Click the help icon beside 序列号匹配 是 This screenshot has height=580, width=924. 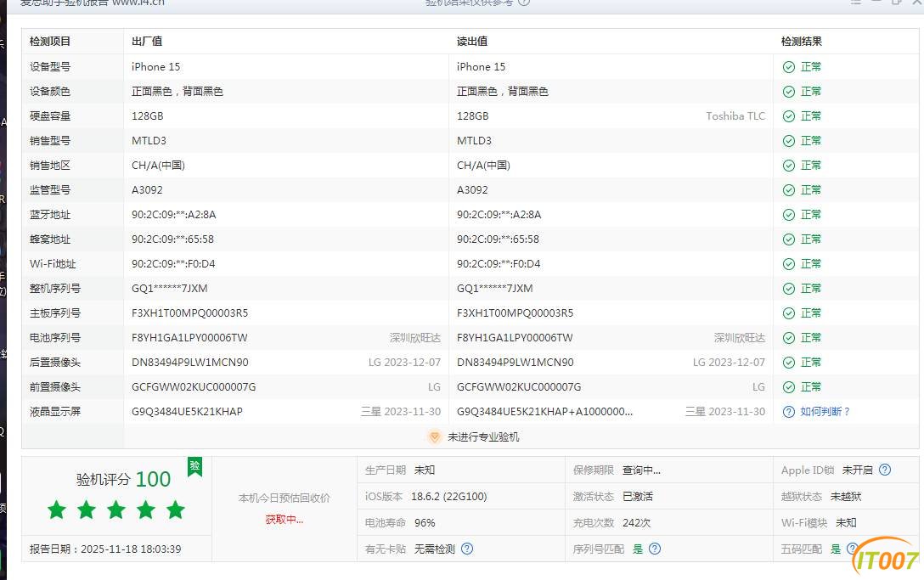(655, 549)
